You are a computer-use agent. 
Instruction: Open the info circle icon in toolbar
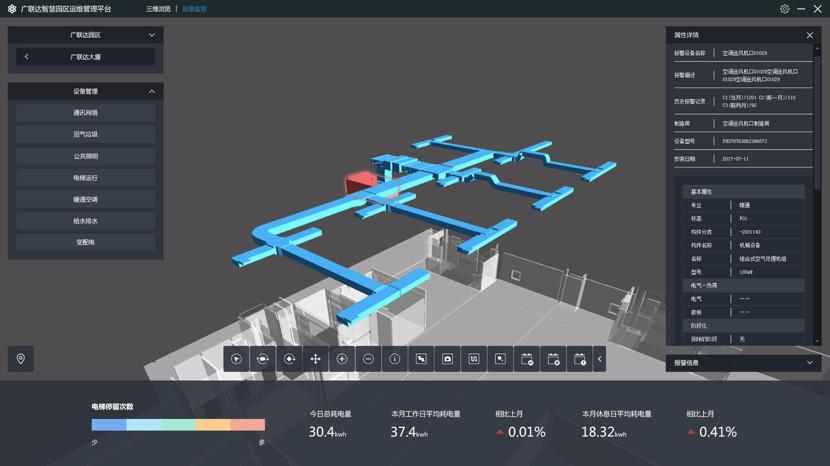(x=395, y=359)
